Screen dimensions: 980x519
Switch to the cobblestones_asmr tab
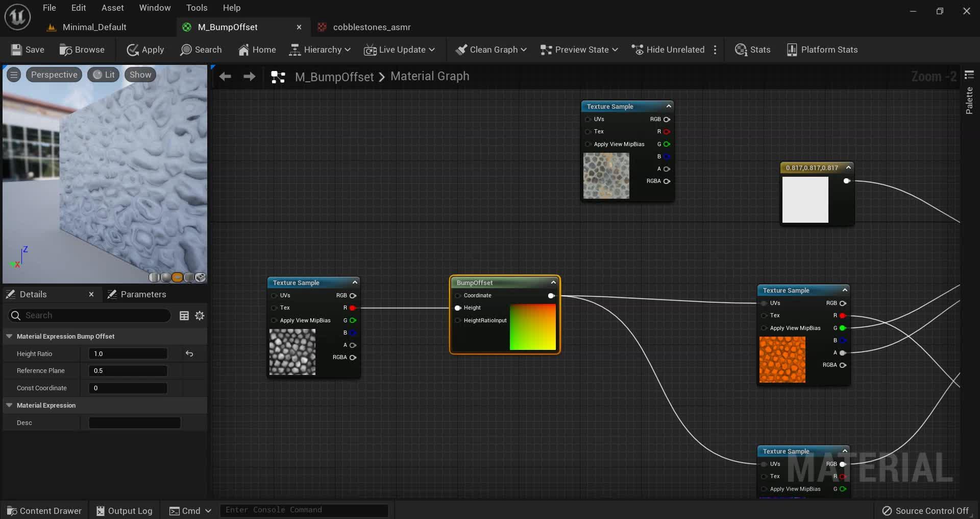(371, 27)
